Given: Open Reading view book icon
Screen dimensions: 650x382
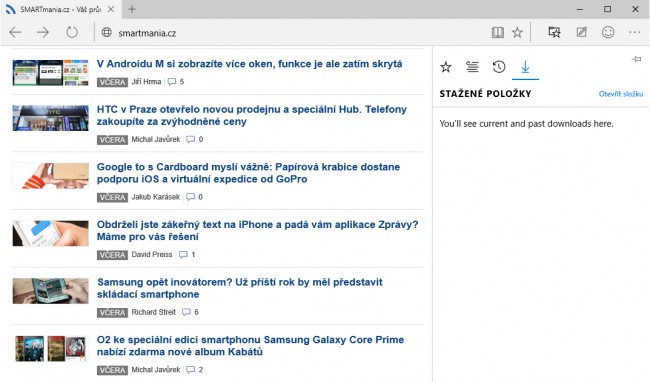Looking at the screenshot, I should click(497, 32).
